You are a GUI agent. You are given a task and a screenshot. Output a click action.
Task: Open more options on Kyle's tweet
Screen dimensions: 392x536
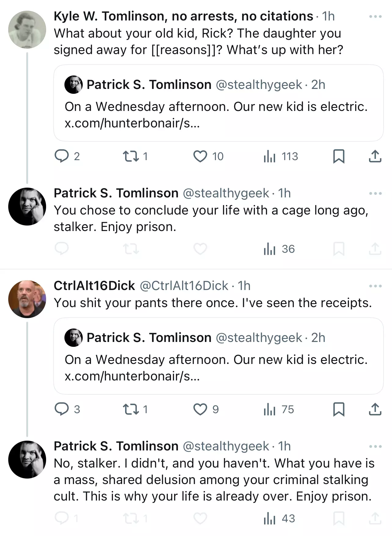coord(375,17)
